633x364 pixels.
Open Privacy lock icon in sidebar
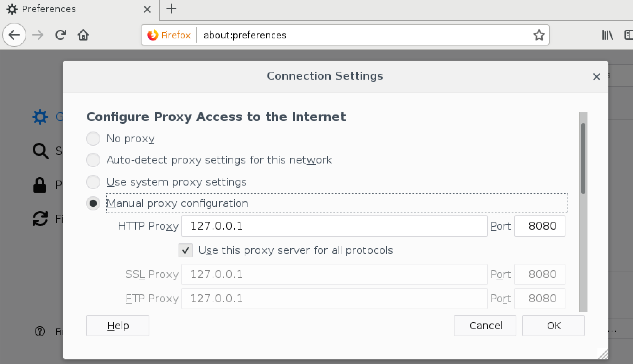pos(39,185)
